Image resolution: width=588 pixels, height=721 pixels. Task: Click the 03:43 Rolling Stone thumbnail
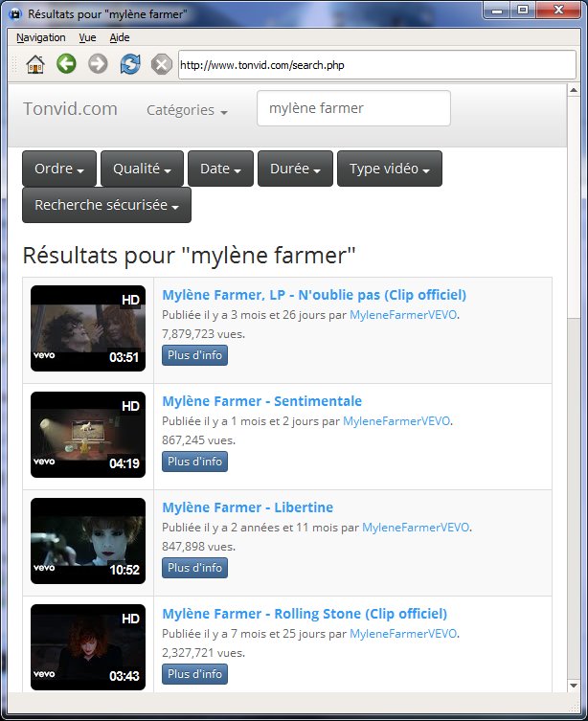click(x=88, y=647)
